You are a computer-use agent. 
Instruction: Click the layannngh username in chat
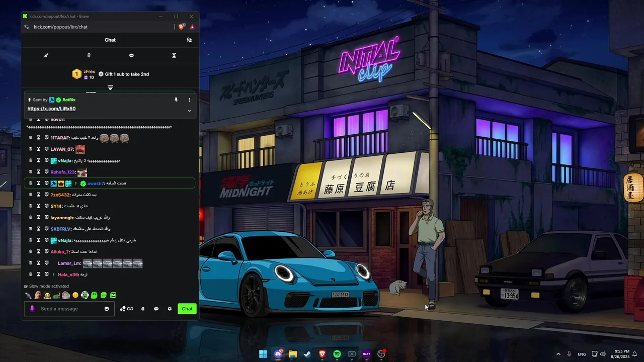pyautogui.click(x=62, y=218)
